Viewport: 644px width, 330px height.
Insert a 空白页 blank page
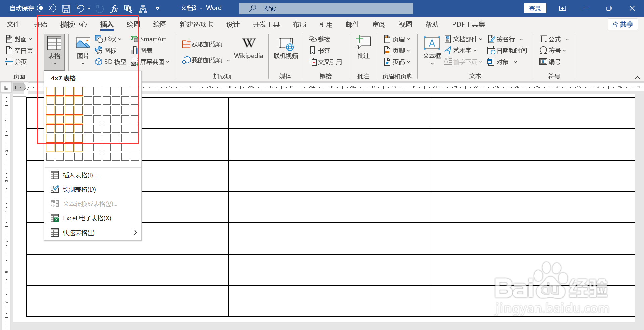tap(19, 51)
